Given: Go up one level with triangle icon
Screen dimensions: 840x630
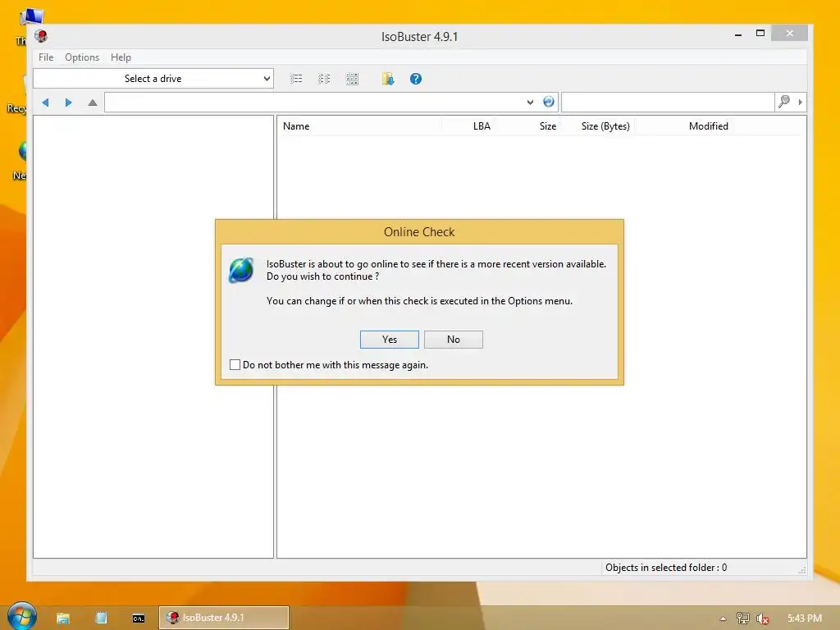Looking at the screenshot, I should click(x=92, y=103).
